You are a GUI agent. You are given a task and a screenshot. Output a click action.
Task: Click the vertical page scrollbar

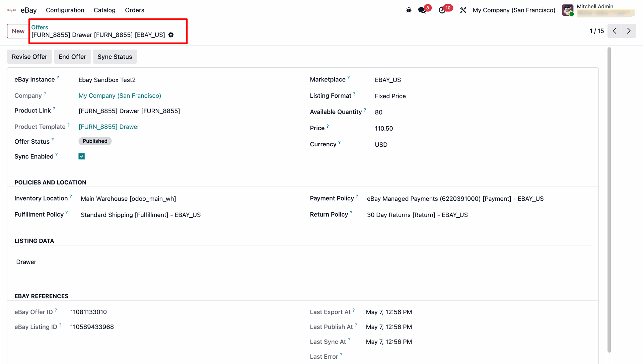(x=609, y=200)
